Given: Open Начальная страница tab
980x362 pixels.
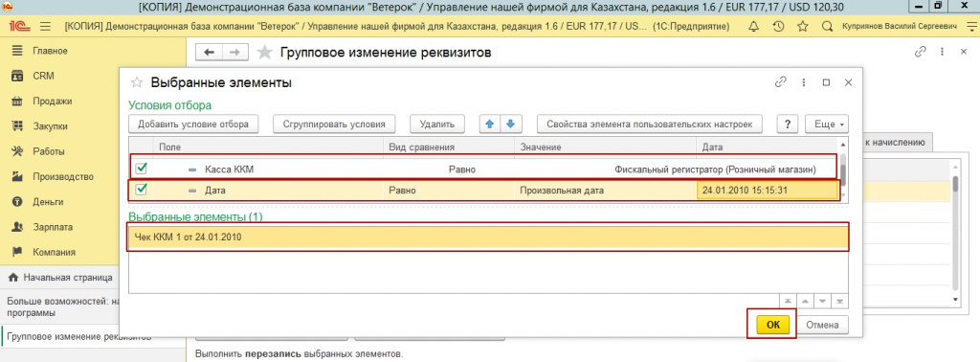Looking at the screenshot, I should coord(59,277).
